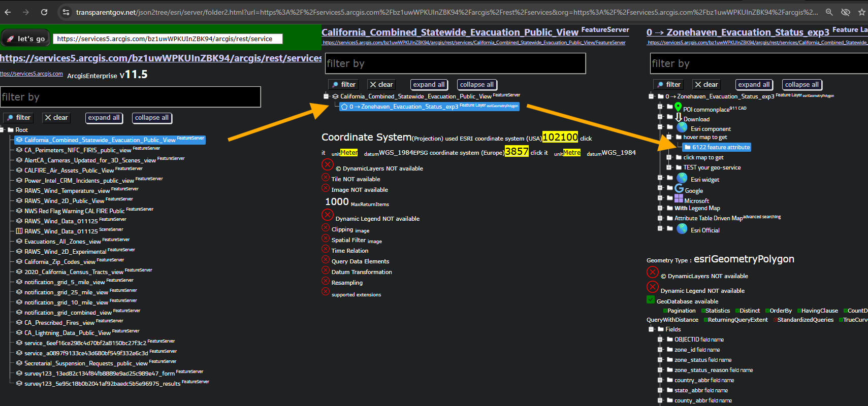The width and height of the screenshot is (868, 406).
Task: Click the ReturningQueryExtent green check indicator
Action: (x=705, y=320)
